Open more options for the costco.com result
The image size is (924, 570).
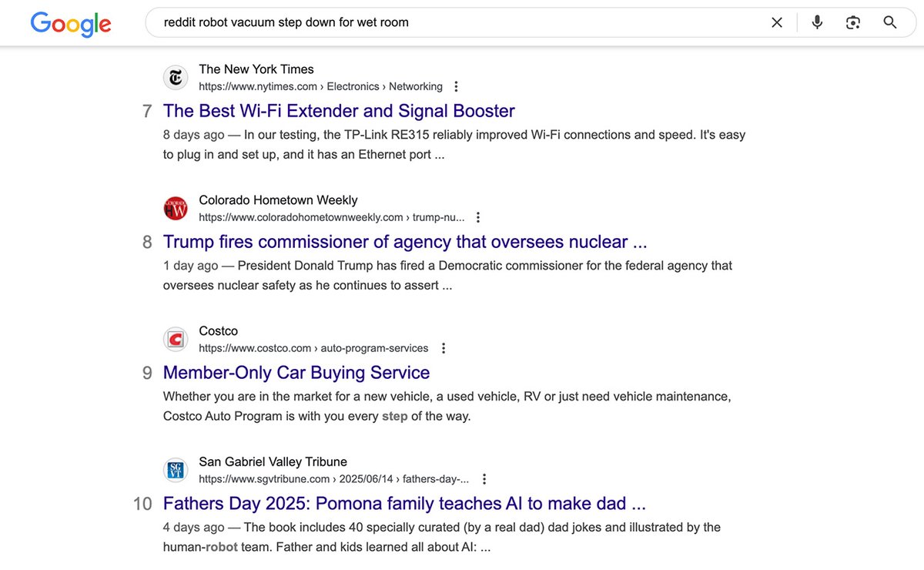pos(442,348)
